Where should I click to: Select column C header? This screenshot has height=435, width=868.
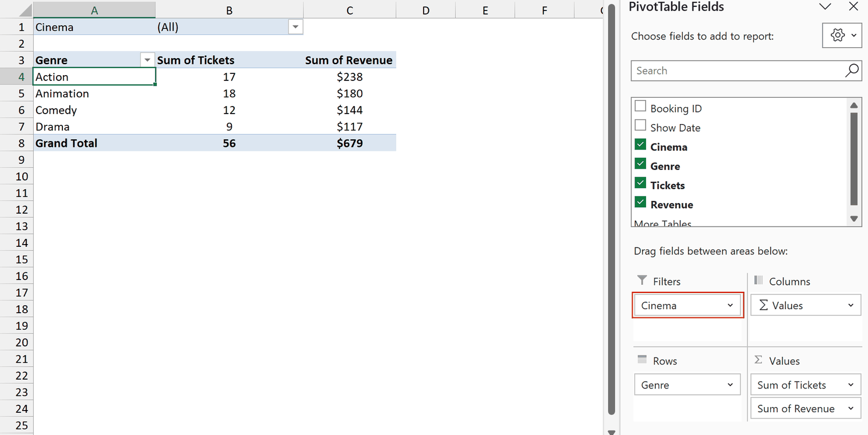tap(350, 10)
